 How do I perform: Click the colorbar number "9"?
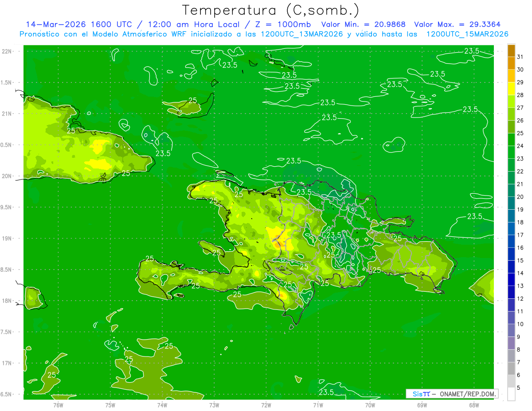point(519,337)
